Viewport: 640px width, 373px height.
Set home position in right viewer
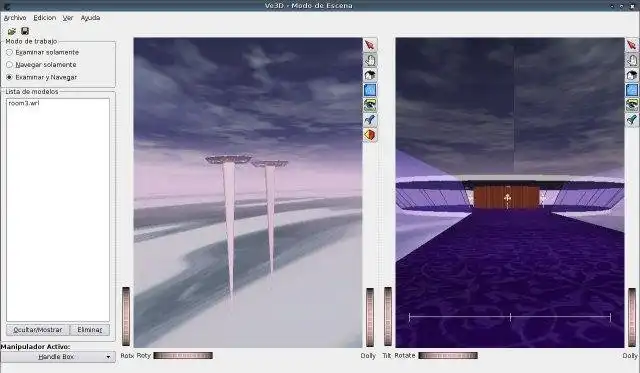(x=632, y=90)
